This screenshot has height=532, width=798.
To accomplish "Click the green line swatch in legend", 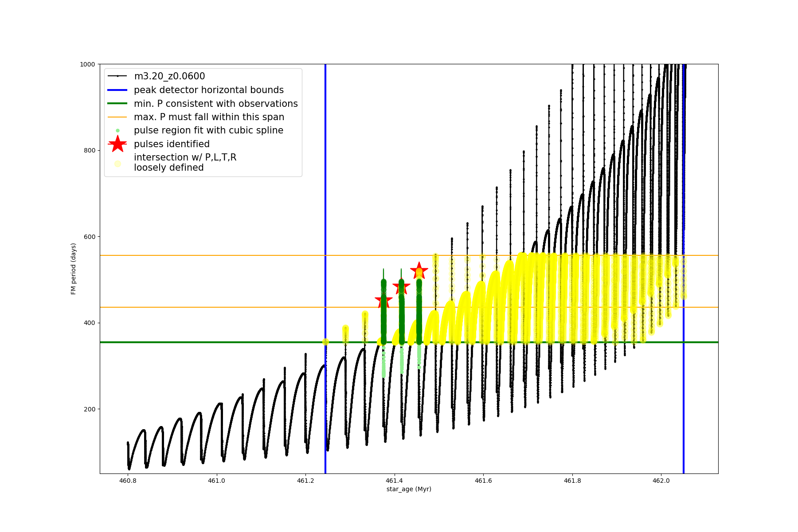I will click(x=117, y=103).
